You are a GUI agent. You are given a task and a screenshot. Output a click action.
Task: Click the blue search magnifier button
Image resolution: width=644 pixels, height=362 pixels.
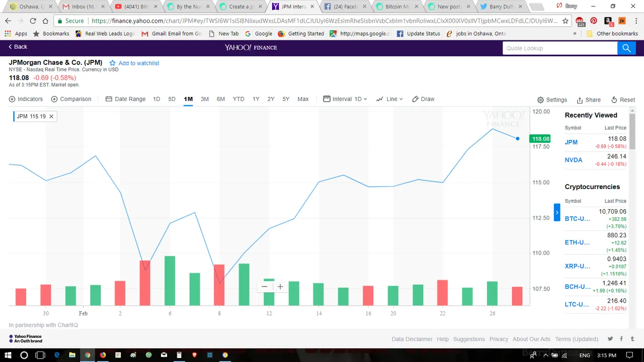pyautogui.click(x=626, y=48)
